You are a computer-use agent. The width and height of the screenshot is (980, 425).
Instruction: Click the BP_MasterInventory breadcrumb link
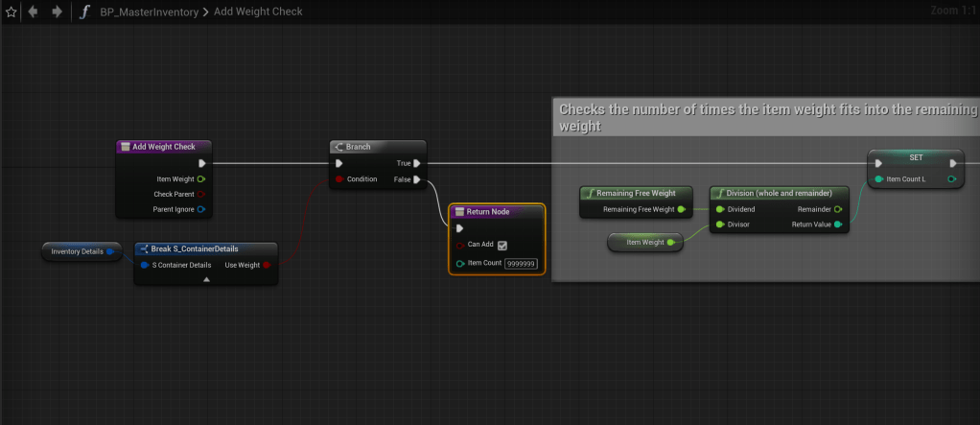click(x=148, y=12)
